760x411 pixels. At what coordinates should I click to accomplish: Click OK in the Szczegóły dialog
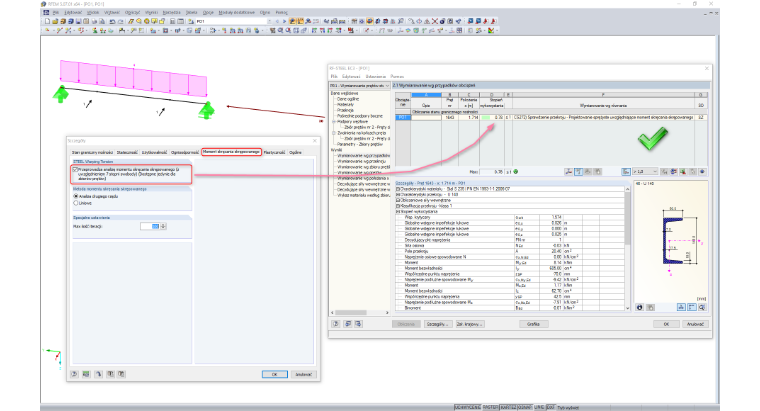point(275,374)
